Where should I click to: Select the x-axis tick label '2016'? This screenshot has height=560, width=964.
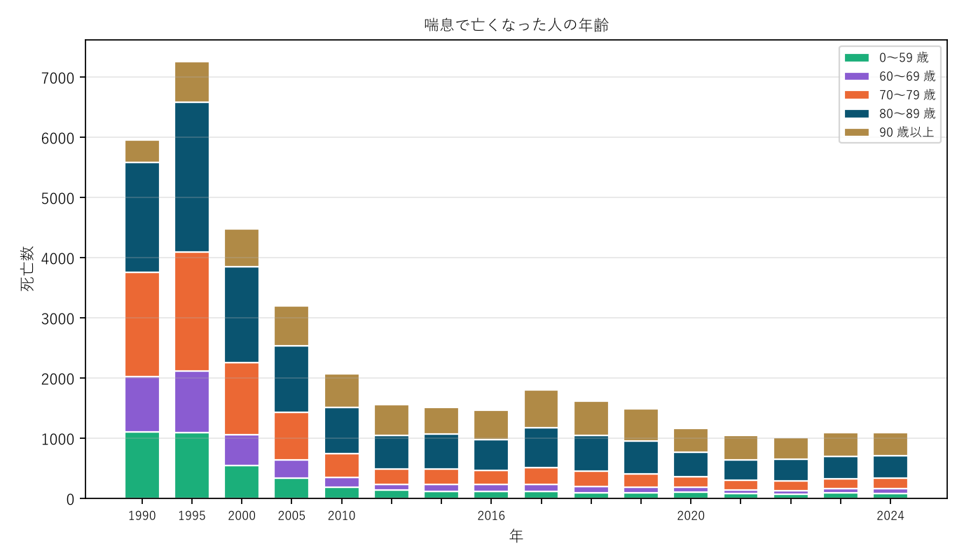(x=491, y=517)
